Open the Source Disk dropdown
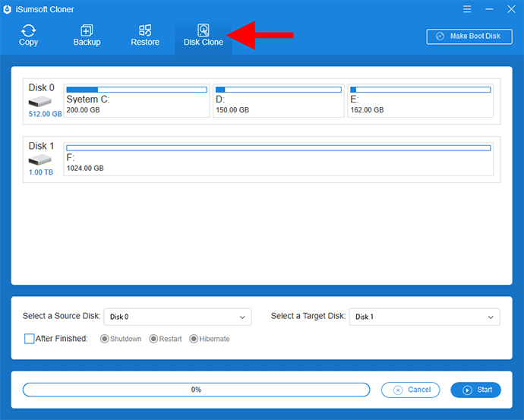This screenshot has width=524, height=420. [x=178, y=317]
